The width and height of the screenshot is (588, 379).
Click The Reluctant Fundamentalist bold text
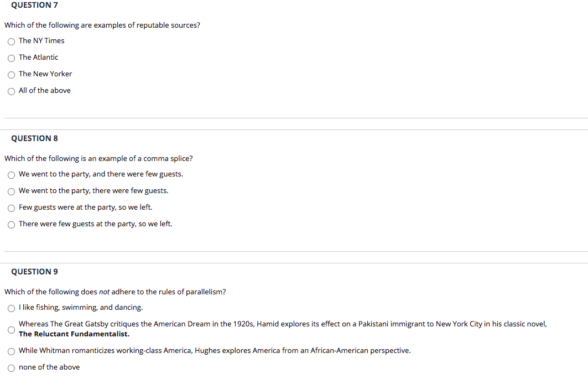pyautogui.click(x=74, y=334)
